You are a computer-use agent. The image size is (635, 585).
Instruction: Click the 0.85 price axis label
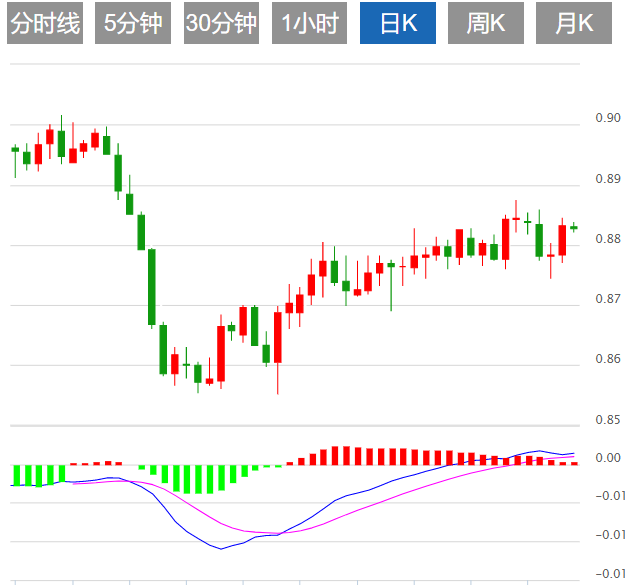click(608, 419)
